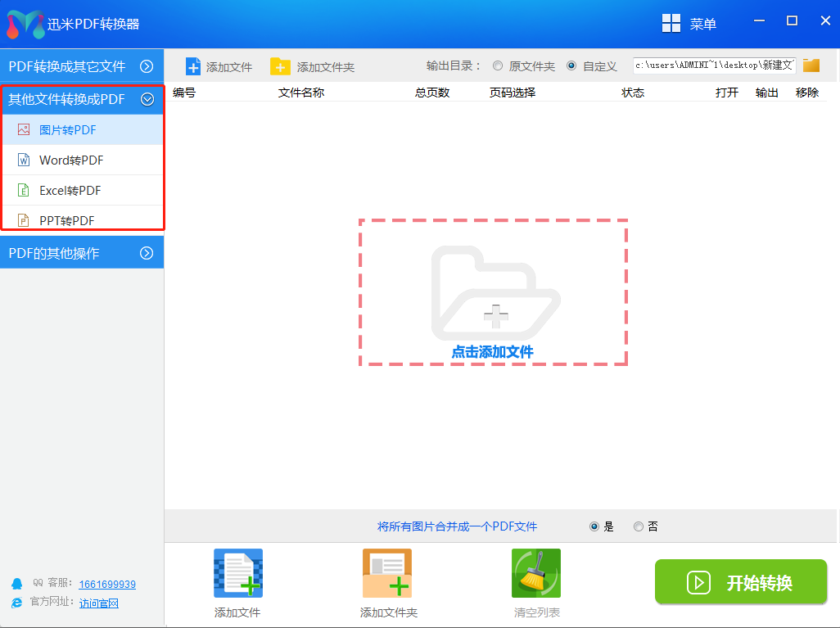840x628 pixels.
Task: Select the 自定义 output radio button
Action: coord(571,66)
